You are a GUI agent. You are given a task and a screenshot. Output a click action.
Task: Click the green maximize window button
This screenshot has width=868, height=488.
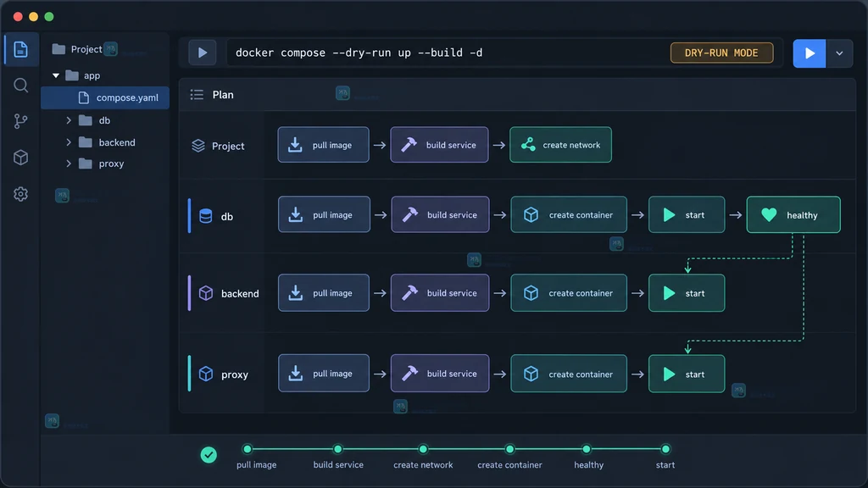click(49, 17)
